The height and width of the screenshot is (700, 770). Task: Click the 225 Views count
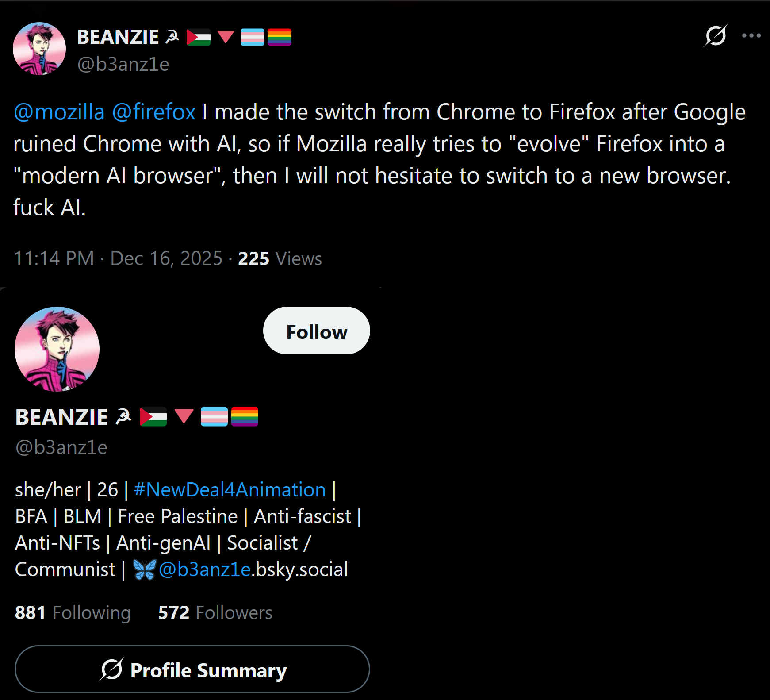tap(280, 258)
